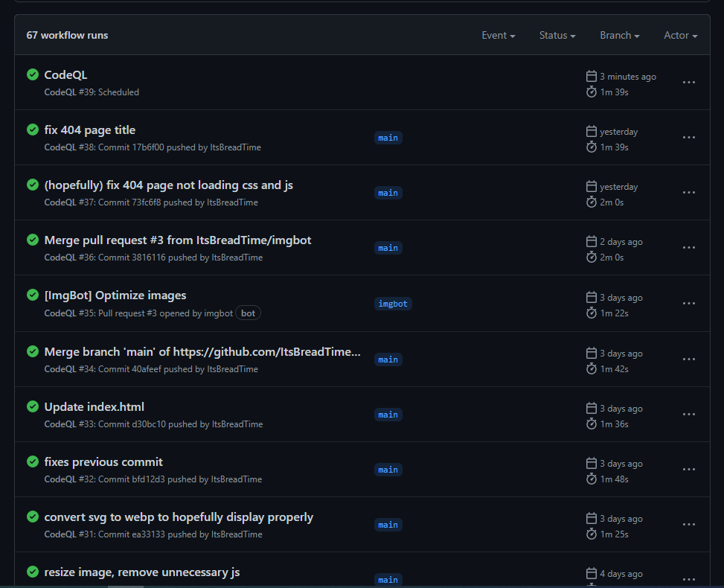Expand the Status filter dropdown
Image resolution: width=724 pixels, height=588 pixels.
557,36
